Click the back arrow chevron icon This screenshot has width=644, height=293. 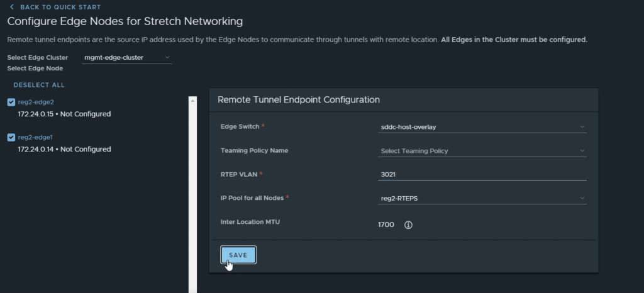11,7
